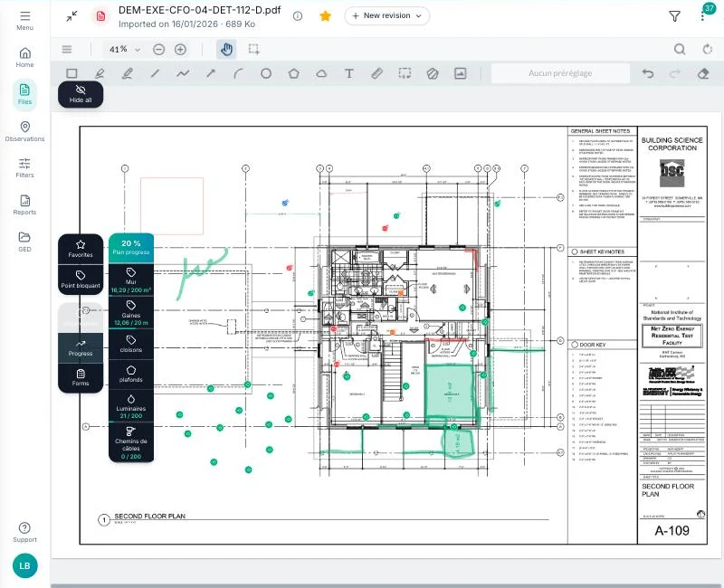Click the green filled room area annotation
Viewport: 724px width, 588px height.
point(449,392)
